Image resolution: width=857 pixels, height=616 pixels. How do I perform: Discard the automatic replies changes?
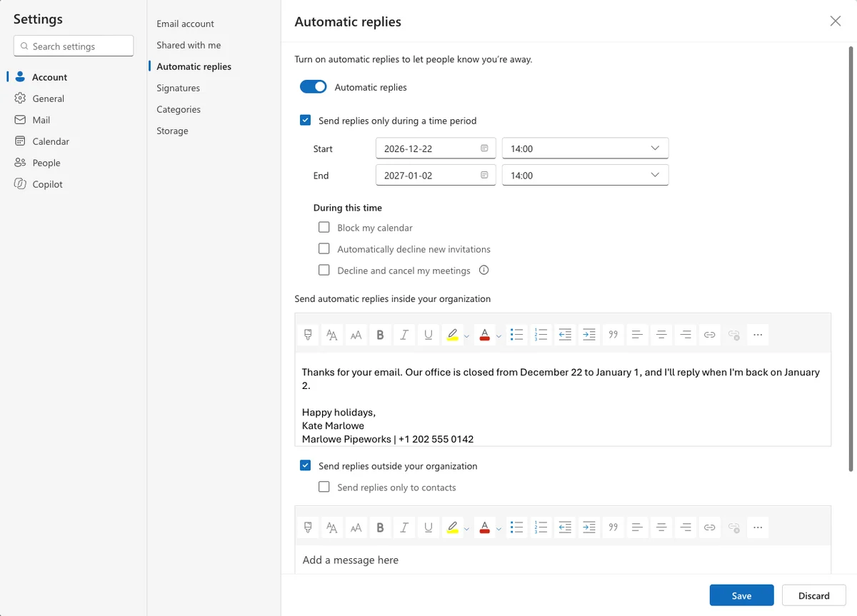coord(814,595)
